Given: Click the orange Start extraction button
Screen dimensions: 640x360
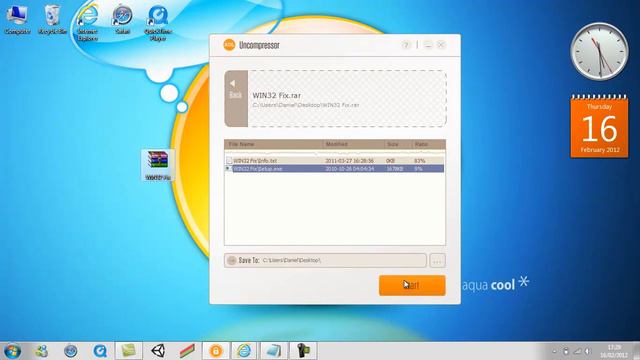Looking at the screenshot, I should (412, 285).
